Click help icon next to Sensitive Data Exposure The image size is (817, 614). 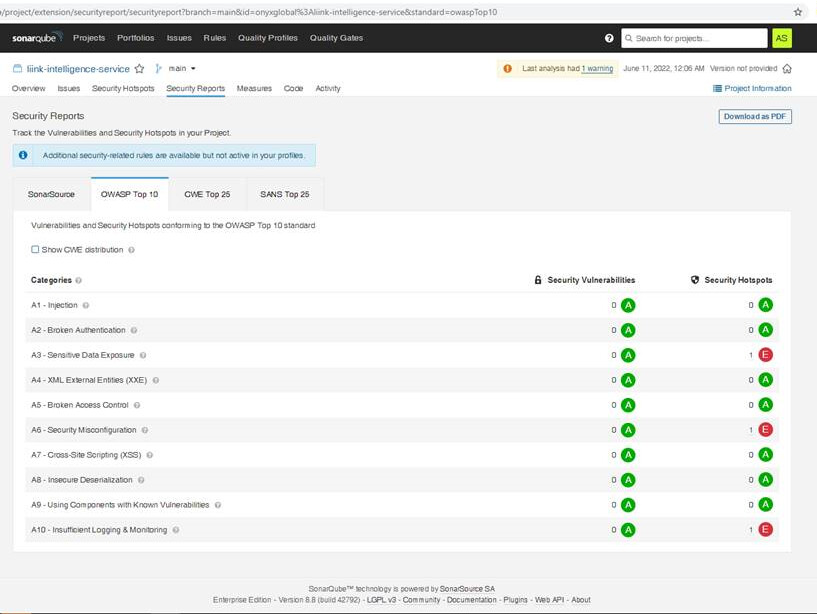[143, 355]
